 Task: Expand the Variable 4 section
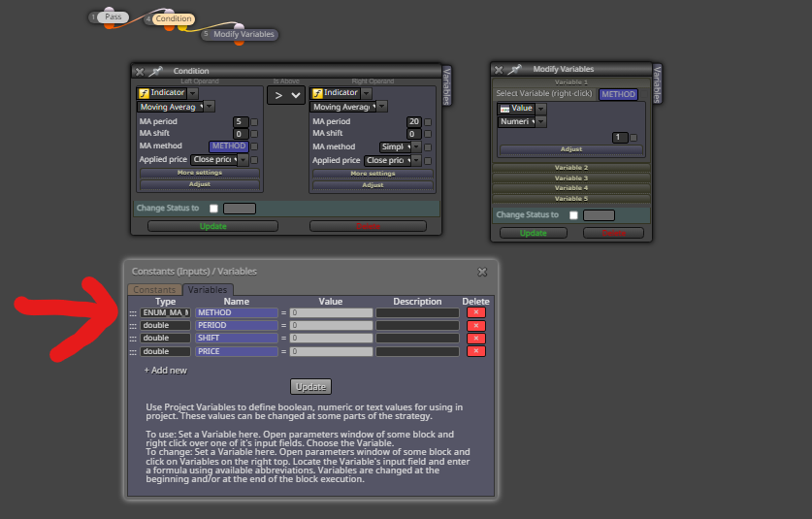tap(571, 188)
